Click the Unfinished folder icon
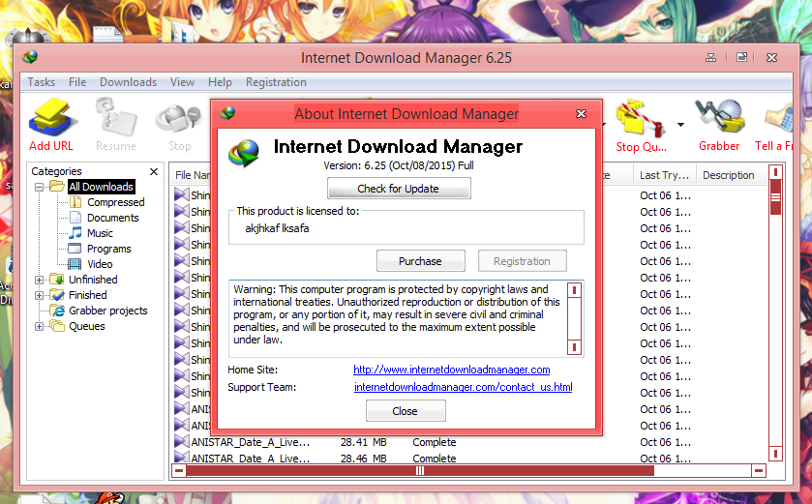Viewport: 812px width, 504px height. coord(57,280)
